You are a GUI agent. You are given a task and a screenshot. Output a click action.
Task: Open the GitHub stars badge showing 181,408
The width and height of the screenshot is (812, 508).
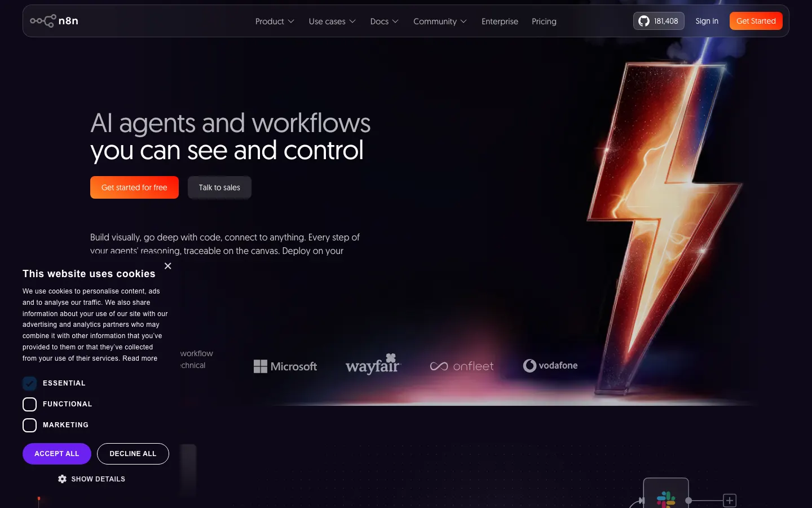pyautogui.click(x=658, y=21)
